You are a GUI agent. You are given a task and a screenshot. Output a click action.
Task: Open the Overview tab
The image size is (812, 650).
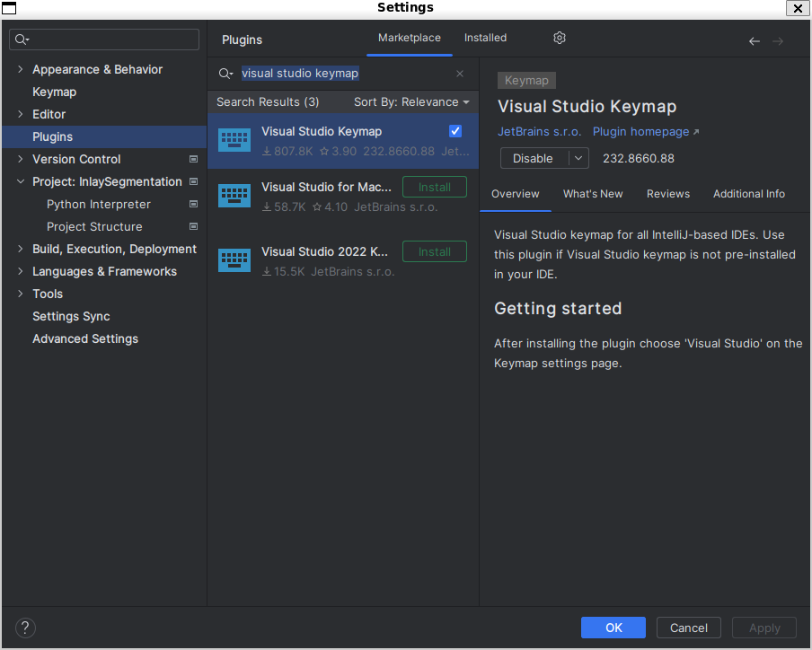click(x=516, y=194)
